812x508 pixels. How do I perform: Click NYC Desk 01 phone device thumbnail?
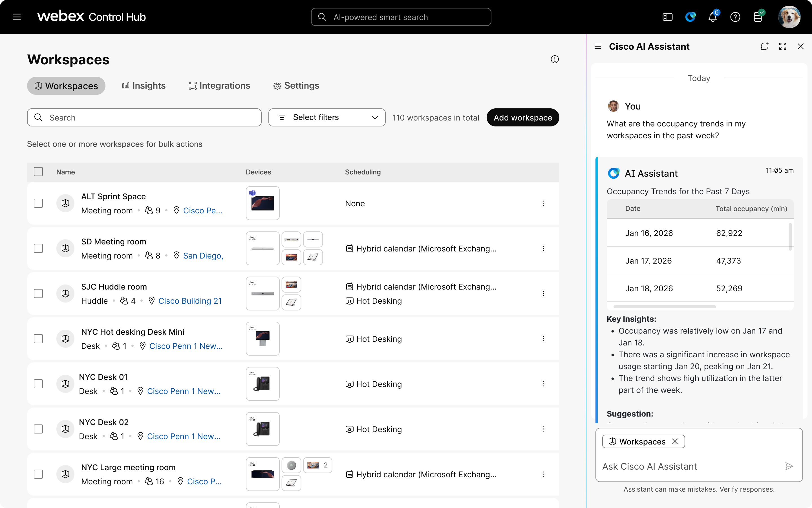point(263,384)
